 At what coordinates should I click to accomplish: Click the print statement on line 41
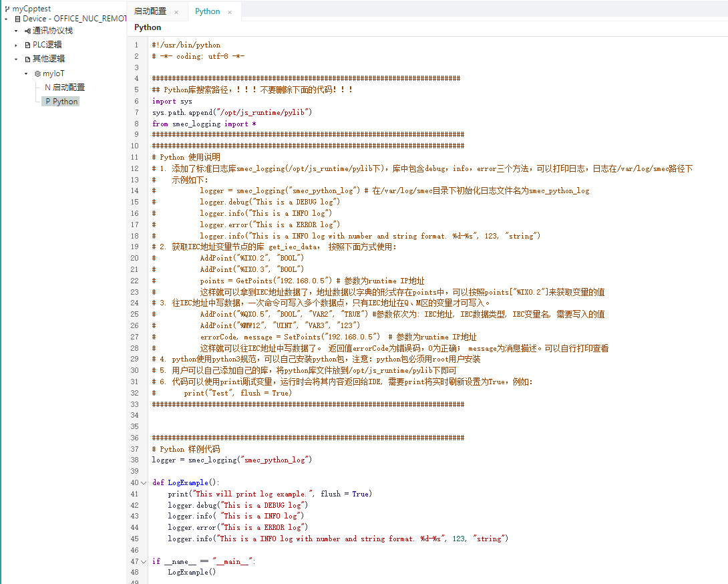tap(270, 494)
